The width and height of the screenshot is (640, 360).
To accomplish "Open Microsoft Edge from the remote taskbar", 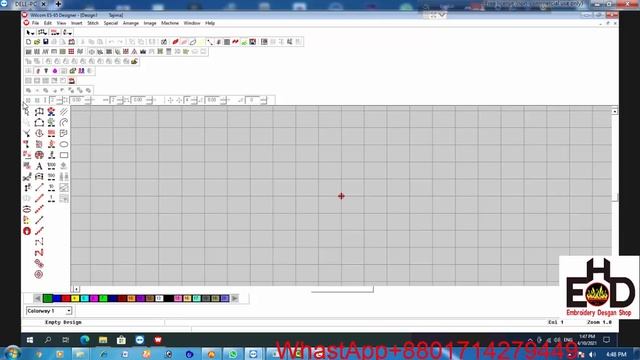I will (x=84, y=340).
